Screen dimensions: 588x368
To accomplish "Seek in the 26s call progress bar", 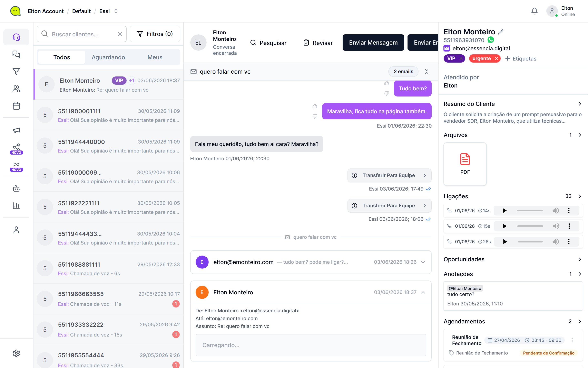I will (530, 242).
